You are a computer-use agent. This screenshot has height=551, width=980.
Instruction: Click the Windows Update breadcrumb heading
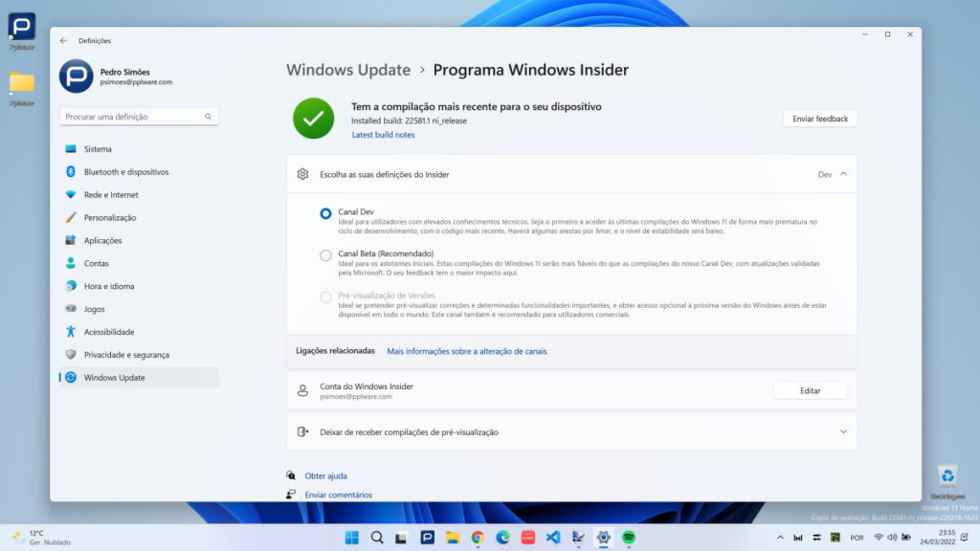(x=348, y=70)
